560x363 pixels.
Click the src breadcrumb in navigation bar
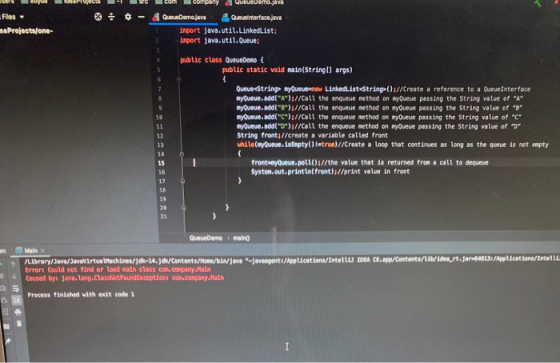[139, 2]
